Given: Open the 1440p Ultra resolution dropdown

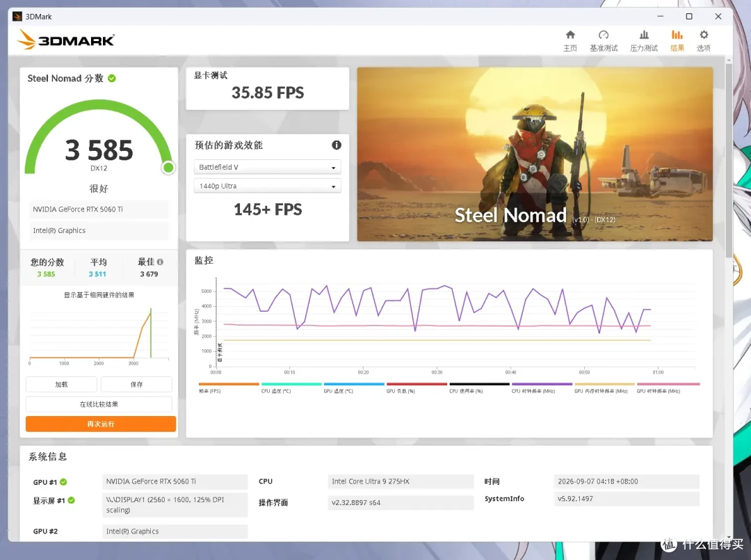Looking at the screenshot, I should [267, 186].
